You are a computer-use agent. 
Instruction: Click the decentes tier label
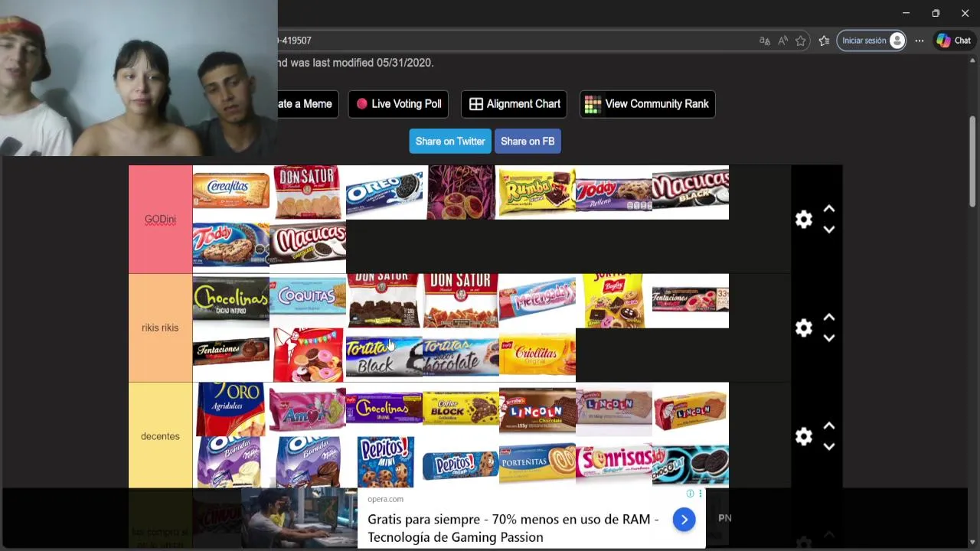tap(160, 436)
